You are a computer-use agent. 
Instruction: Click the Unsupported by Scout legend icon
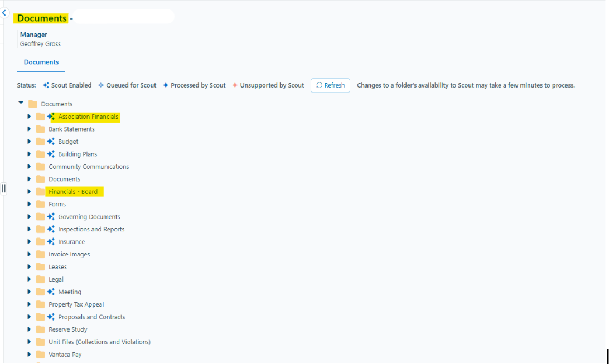click(235, 85)
